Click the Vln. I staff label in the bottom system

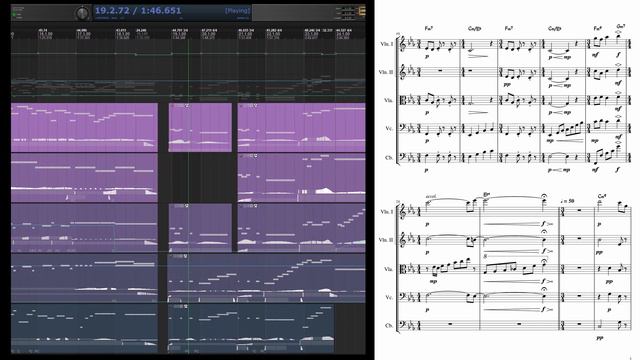[387, 211]
